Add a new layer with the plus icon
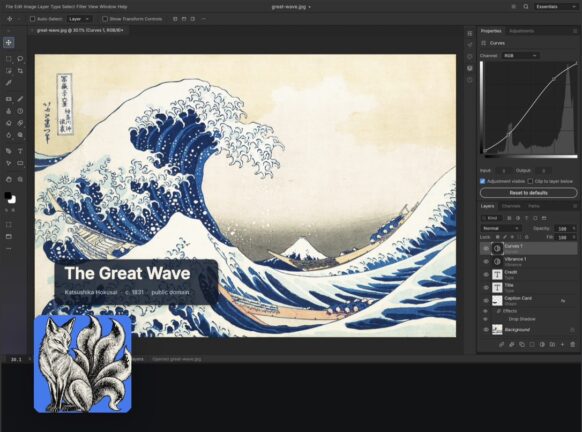582x432 pixels. point(562,344)
